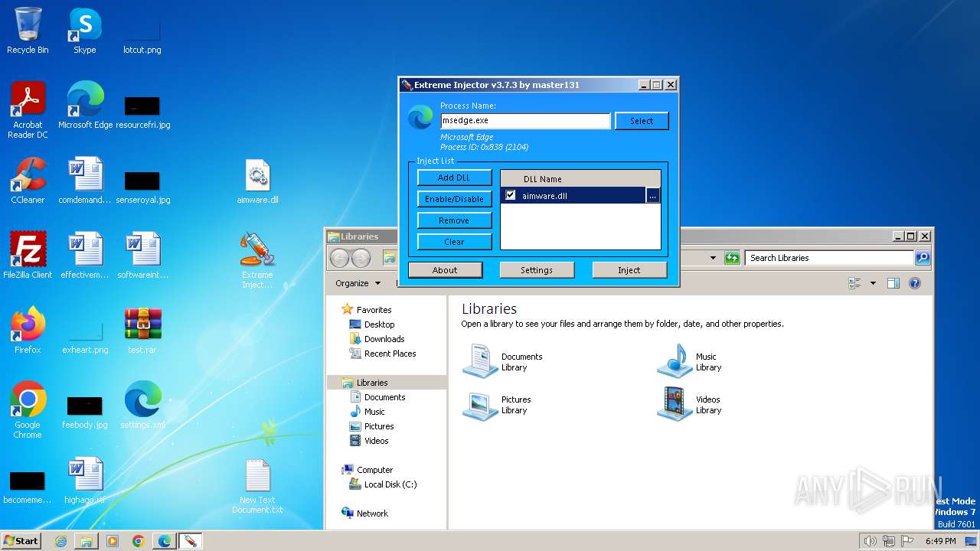Click the Windows Explorer taskbar icon
Image resolution: width=980 pixels, height=551 pixels.
(x=87, y=541)
